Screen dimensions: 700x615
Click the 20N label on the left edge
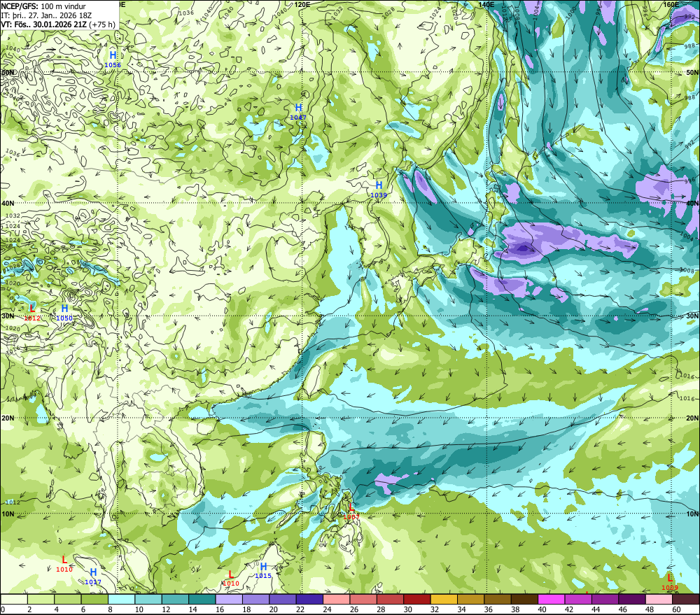tap(8, 418)
